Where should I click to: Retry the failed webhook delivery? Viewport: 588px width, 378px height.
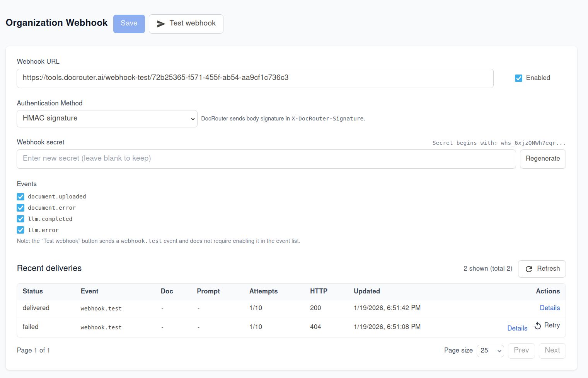point(547,325)
